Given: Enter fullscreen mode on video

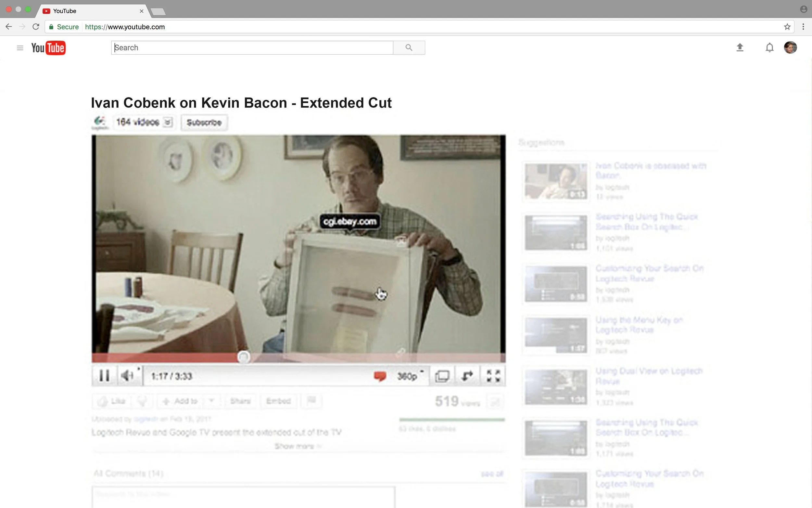Looking at the screenshot, I should (493, 376).
